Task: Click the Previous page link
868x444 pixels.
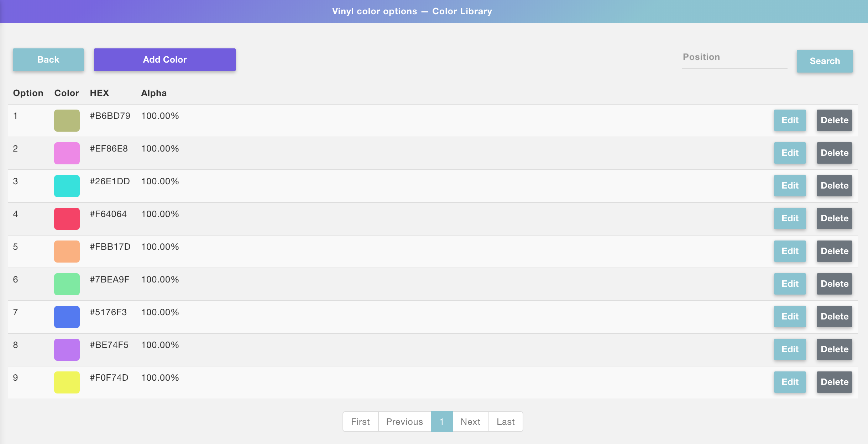Action: point(404,422)
